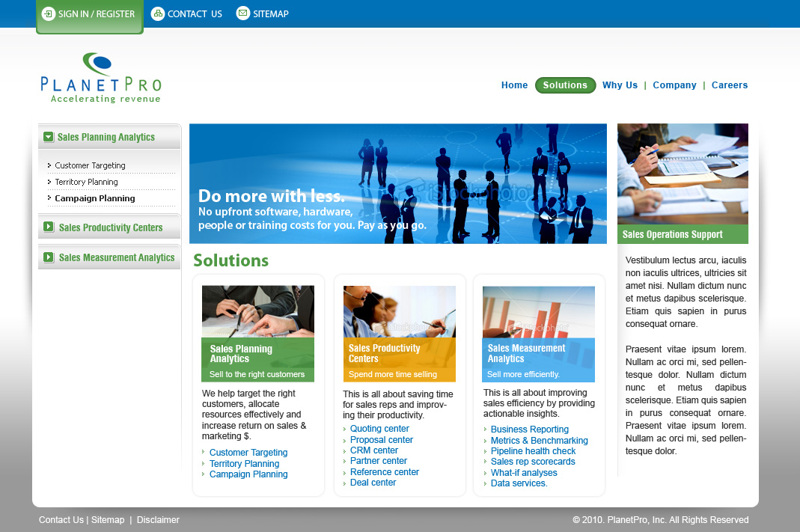Click 'Sell more efficiently.' caption
Viewport: 800px width, 532px height.
(x=523, y=374)
